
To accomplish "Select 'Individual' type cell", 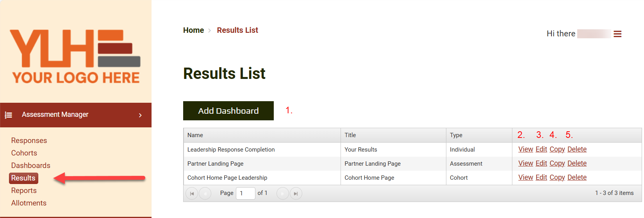I will click(x=479, y=150).
